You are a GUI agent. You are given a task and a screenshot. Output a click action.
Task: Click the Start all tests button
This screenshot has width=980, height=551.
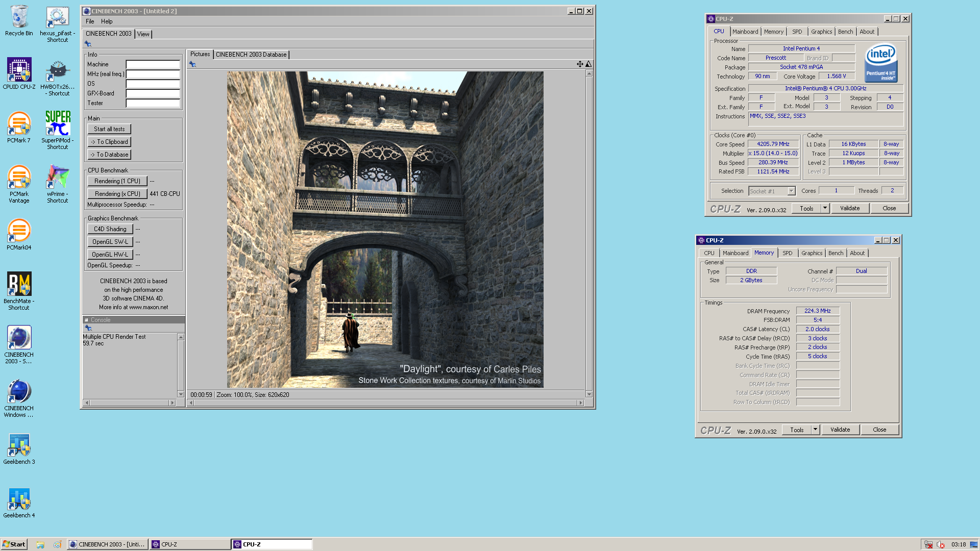point(109,129)
